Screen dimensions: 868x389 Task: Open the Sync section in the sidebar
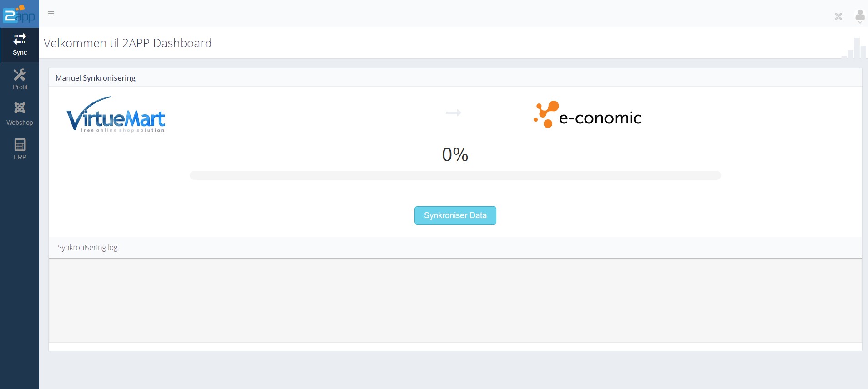[20, 44]
